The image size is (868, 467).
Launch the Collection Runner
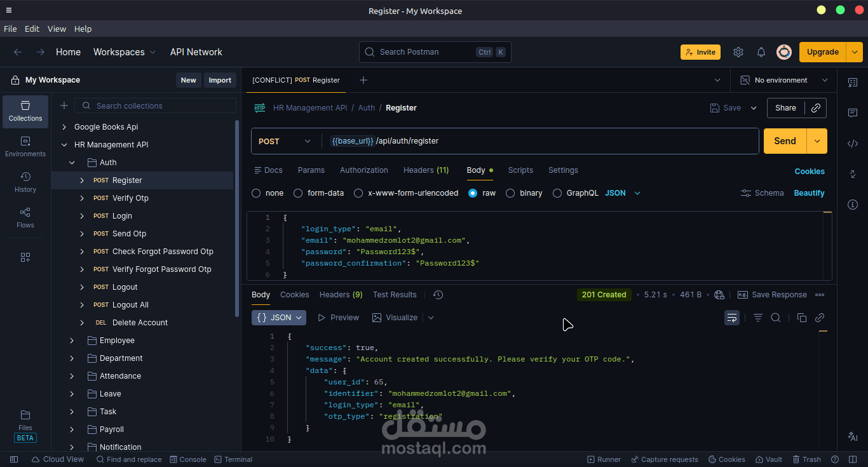point(603,459)
